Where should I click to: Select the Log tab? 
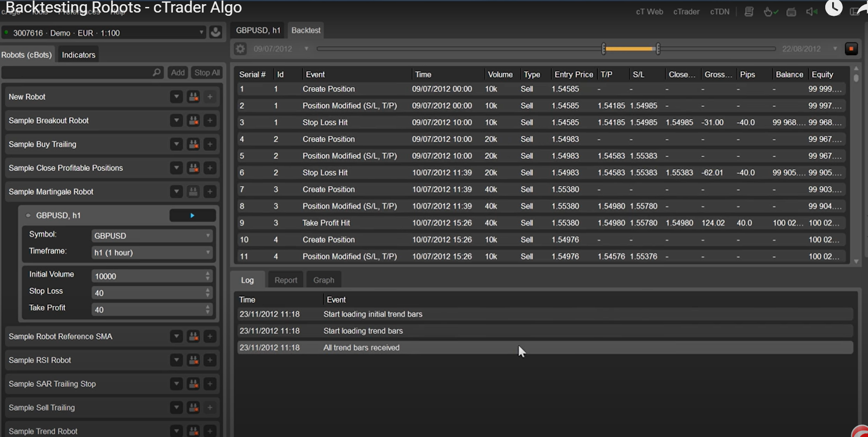point(247,280)
